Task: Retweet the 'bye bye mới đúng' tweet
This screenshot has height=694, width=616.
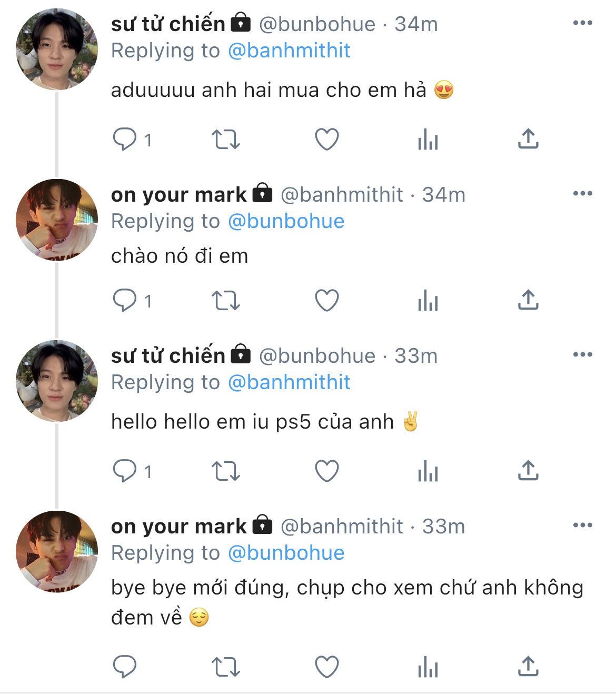Action: (x=225, y=667)
